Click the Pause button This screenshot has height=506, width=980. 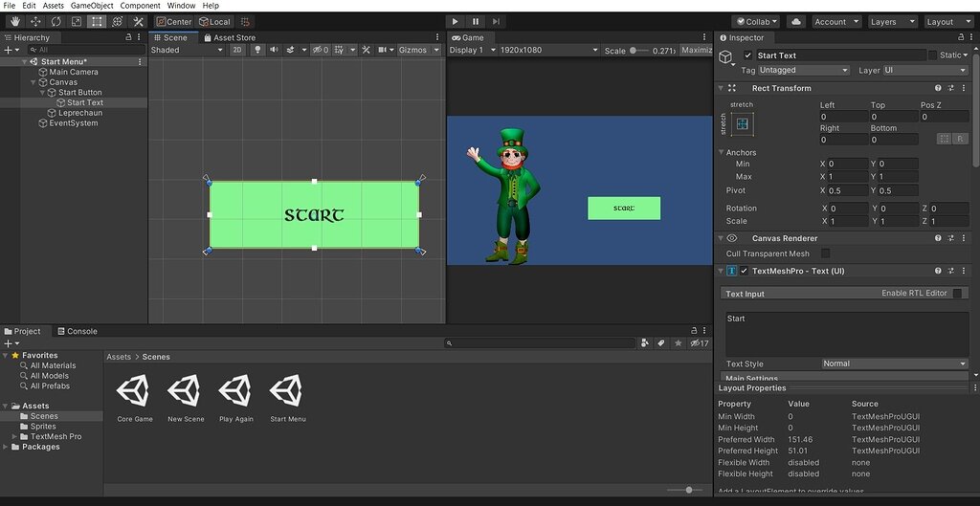[x=476, y=22]
